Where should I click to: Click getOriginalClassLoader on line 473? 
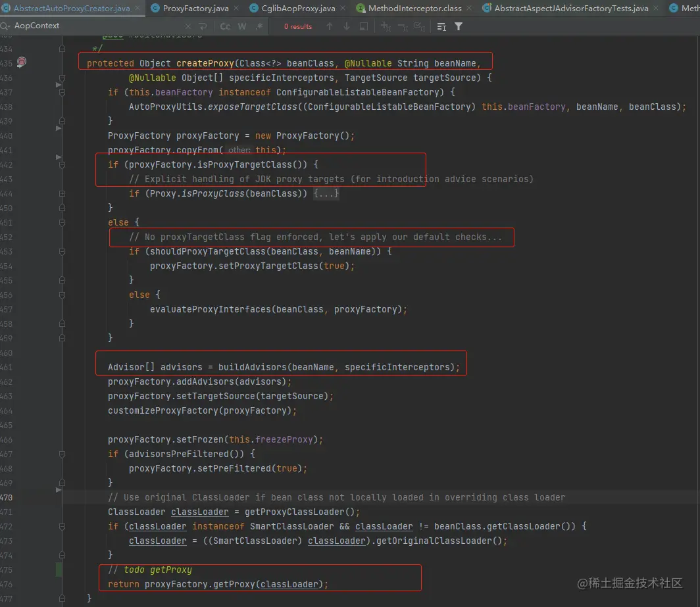click(x=434, y=541)
